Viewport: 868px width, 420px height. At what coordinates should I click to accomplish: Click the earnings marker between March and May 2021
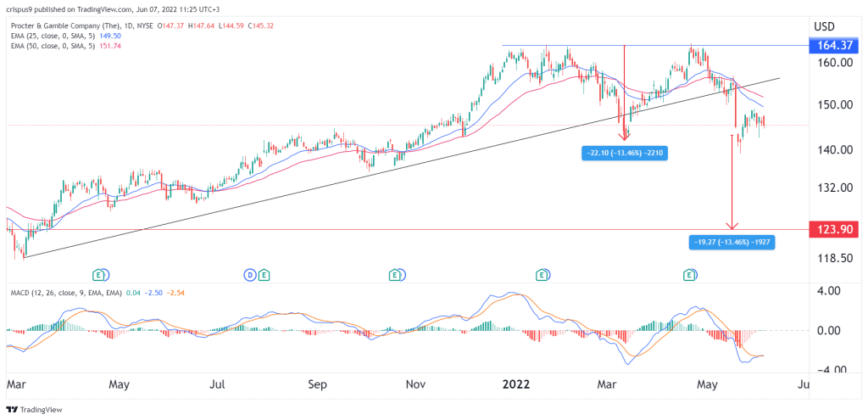tap(100, 274)
